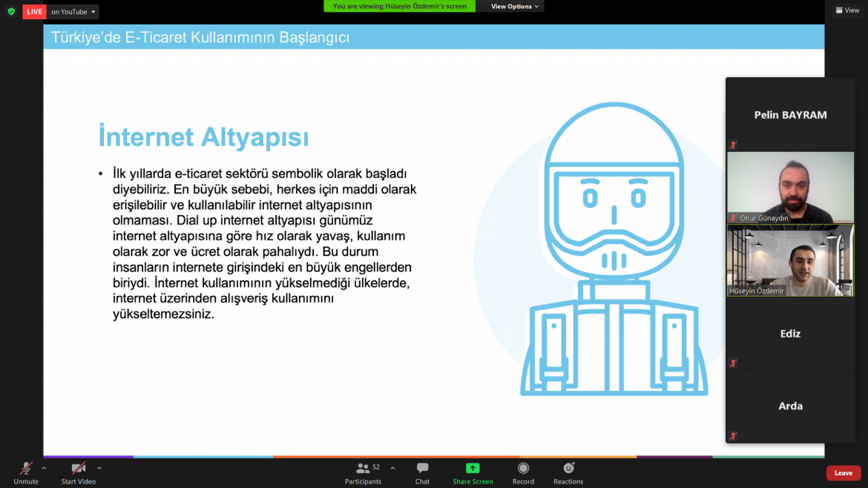The width and height of the screenshot is (868, 488).
Task: Change layout using the View button
Action: (x=847, y=10)
